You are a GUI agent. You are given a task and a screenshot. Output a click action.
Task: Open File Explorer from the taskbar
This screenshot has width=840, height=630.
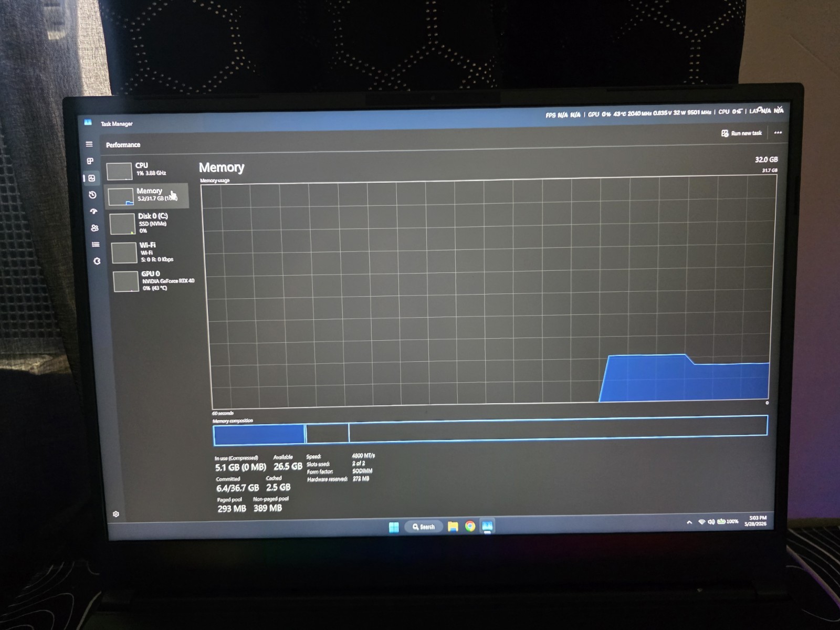(x=453, y=527)
